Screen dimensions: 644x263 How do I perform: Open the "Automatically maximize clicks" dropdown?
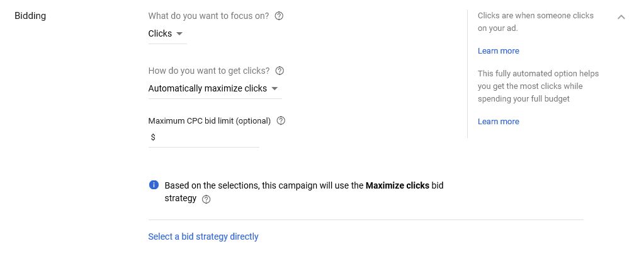coord(215,88)
